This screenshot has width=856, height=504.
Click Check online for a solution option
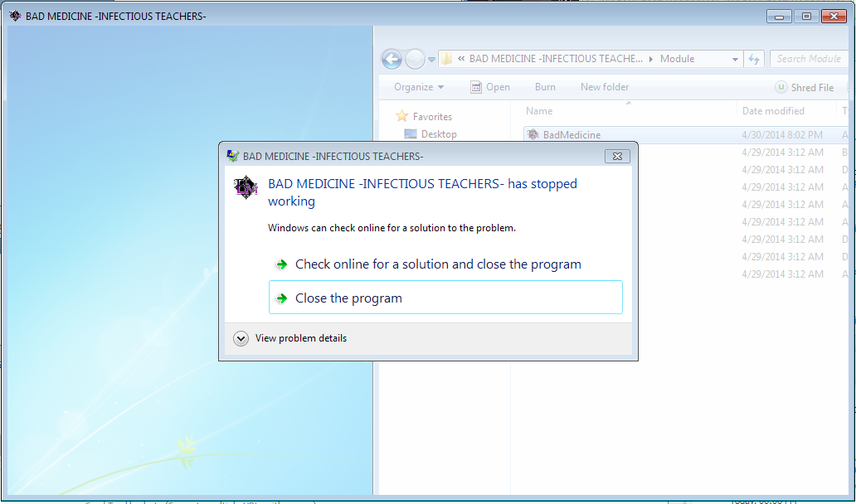coord(445,264)
